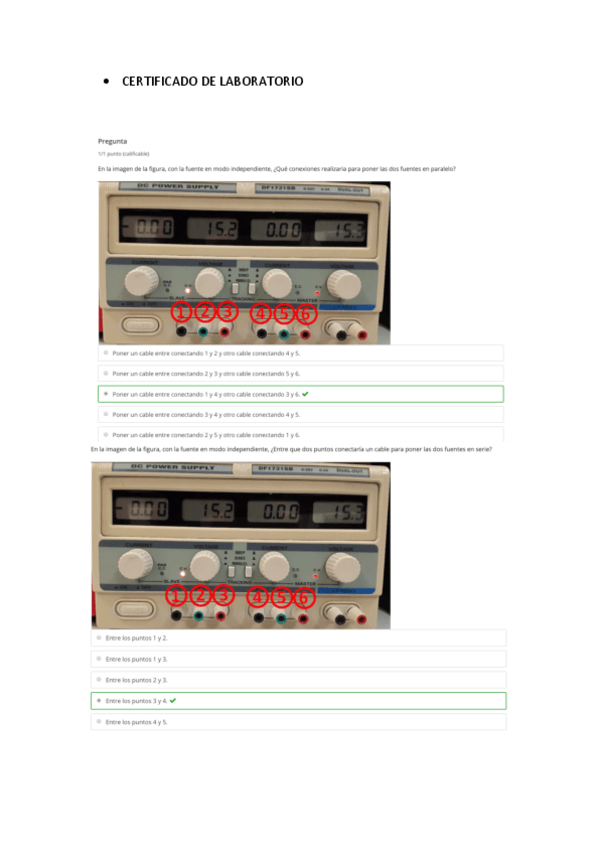Viewport: 599px width, 848px height.
Task: Click the red circled number 6 in top image
Action: [305, 314]
